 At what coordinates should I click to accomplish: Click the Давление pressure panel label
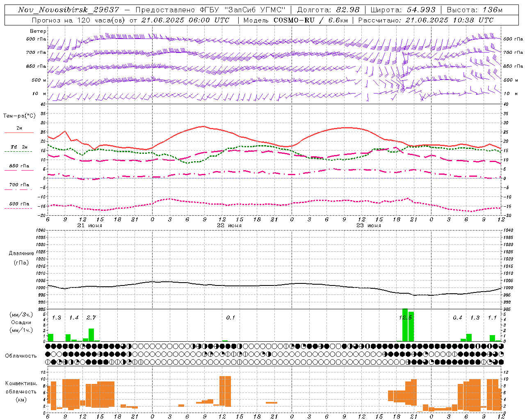tap(21, 253)
